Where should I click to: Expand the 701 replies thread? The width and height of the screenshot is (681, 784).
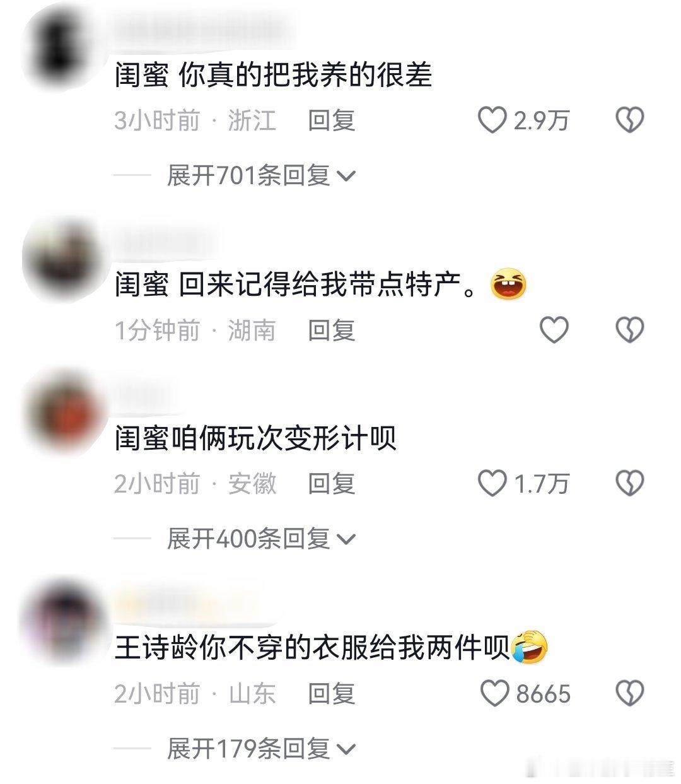[261, 175]
